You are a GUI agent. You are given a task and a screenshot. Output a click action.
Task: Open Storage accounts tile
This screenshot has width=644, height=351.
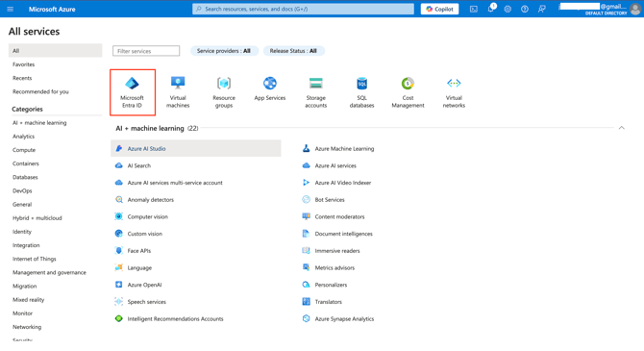click(316, 92)
